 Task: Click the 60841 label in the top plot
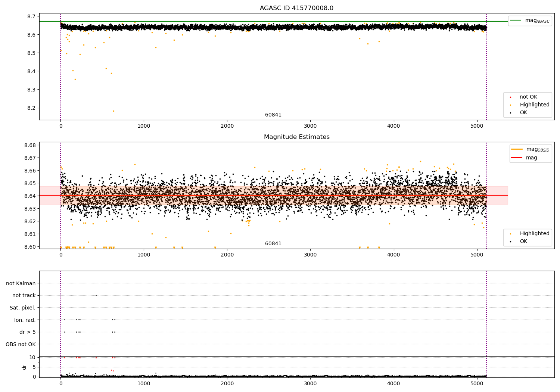point(273,115)
